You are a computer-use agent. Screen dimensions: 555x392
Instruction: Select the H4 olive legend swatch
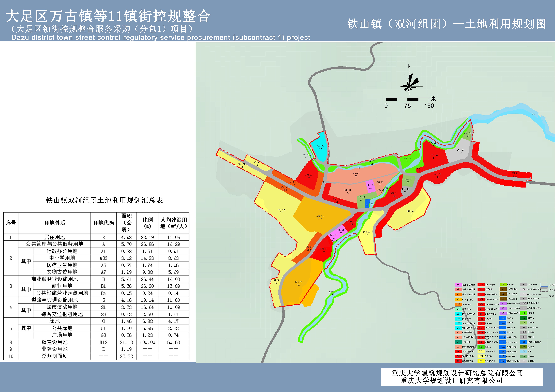pyautogui.click(x=523, y=347)
